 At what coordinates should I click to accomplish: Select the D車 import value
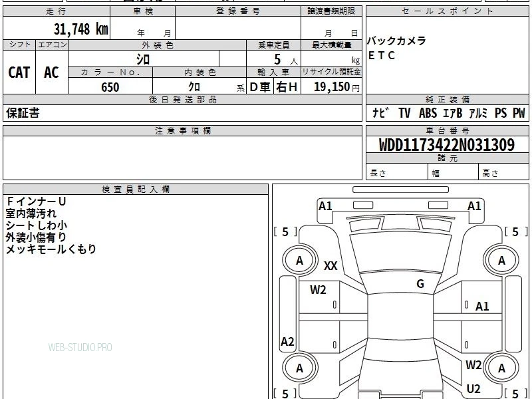click(x=260, y=87)
